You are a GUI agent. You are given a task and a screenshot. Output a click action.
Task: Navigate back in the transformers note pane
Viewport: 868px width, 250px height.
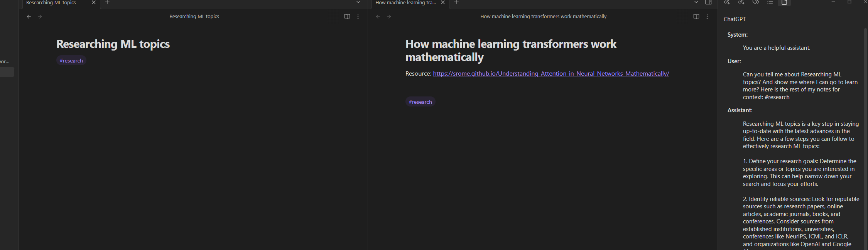378,17
